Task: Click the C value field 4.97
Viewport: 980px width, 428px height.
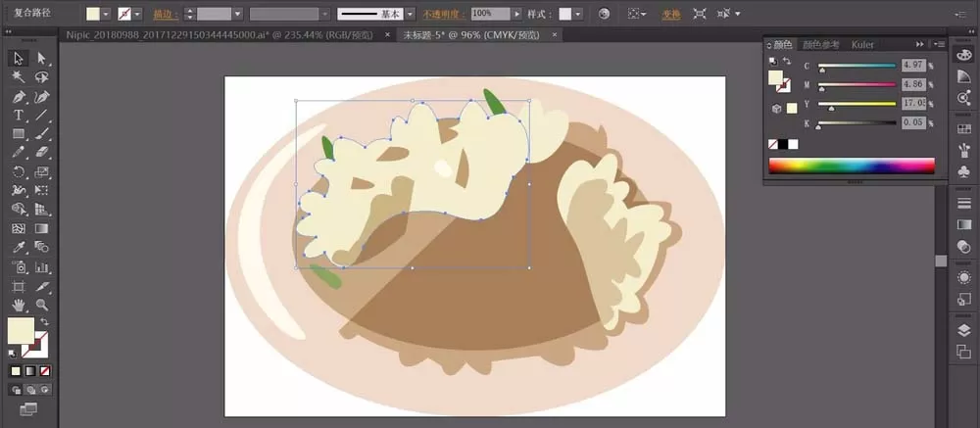Action: [x=913, y=66]
